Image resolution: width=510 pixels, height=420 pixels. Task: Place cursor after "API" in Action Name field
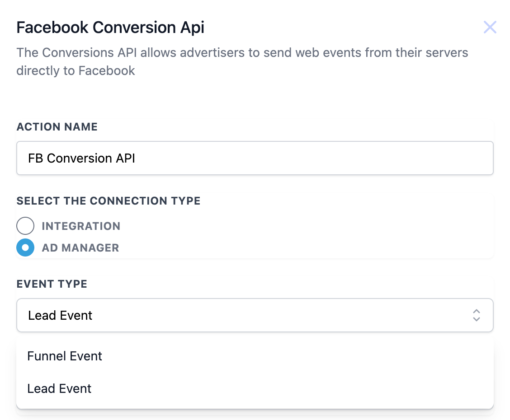pos(136,158)
